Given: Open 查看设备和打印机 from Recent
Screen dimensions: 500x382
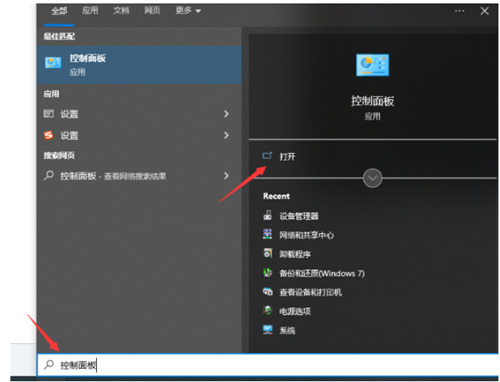Looking at the screenshot, I should click(x=311, y=292).
